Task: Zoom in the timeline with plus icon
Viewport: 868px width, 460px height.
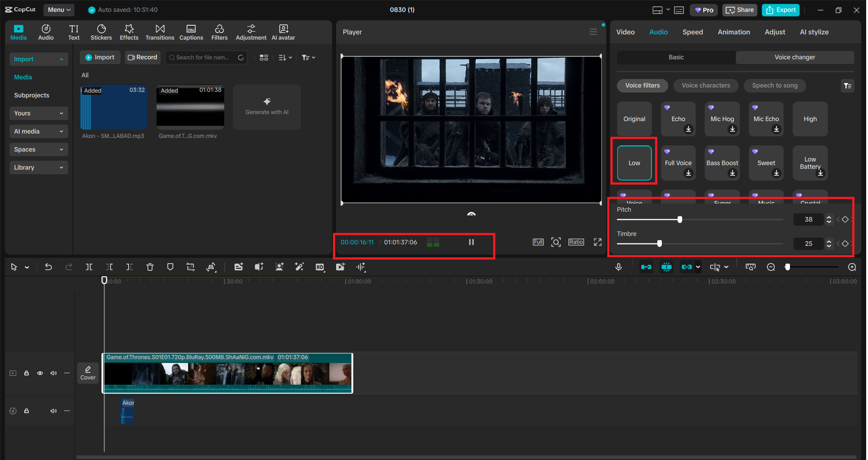Action: point(852,267)
